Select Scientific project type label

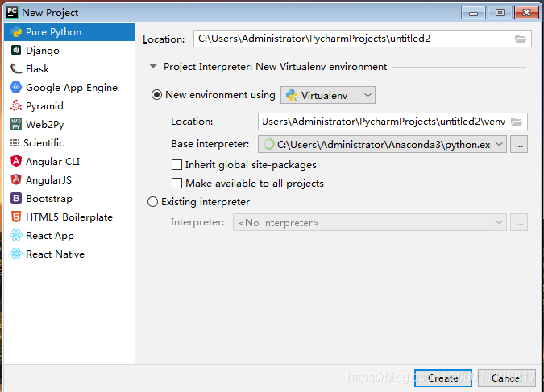(44, 142)
